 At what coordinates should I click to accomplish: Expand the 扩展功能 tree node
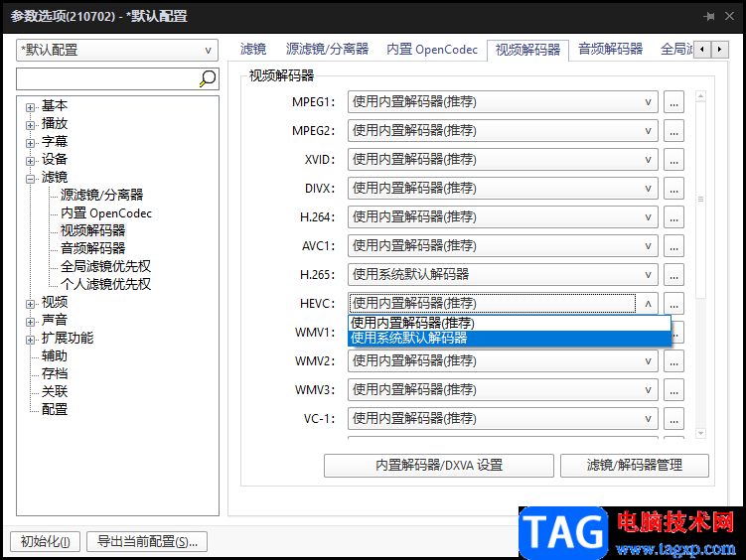[x=30, y=340]
